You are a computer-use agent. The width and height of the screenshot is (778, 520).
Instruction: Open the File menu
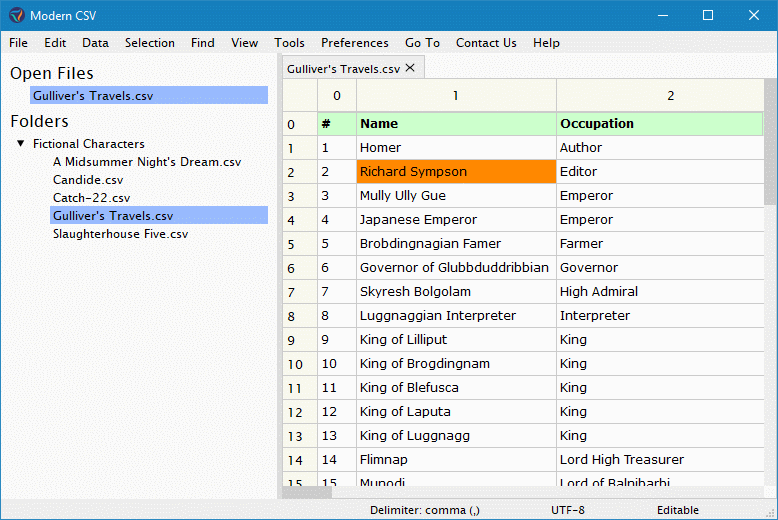click(18, 43)
